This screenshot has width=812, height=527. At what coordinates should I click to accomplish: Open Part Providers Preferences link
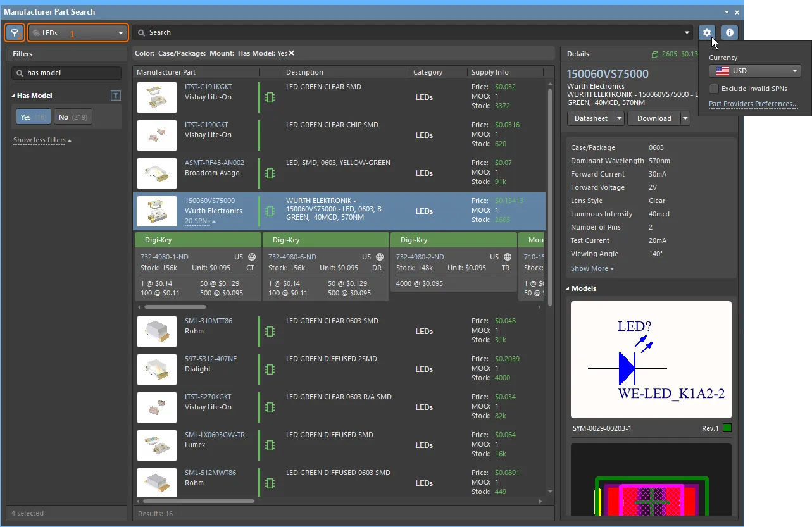(x=753, y=104)
